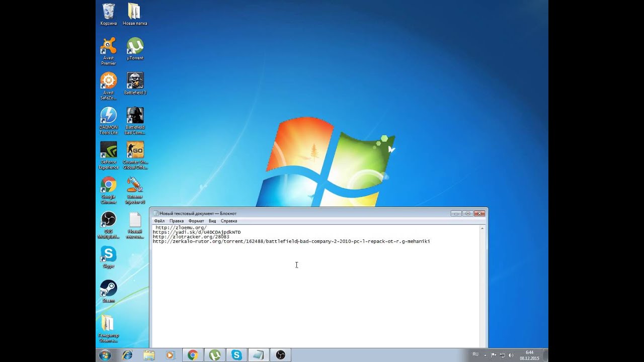
Task: Switch to OBS in the taskbar
Action: coord(281,355)
